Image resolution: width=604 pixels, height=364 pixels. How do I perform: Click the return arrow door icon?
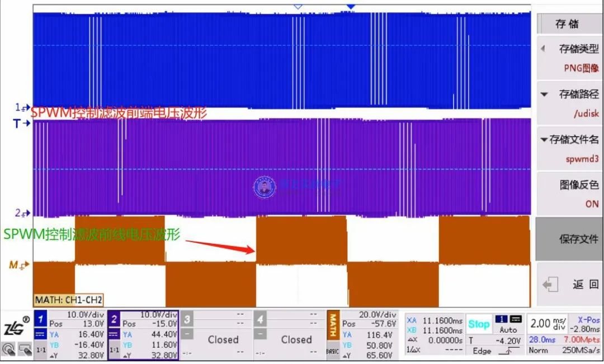pos(550,285)
